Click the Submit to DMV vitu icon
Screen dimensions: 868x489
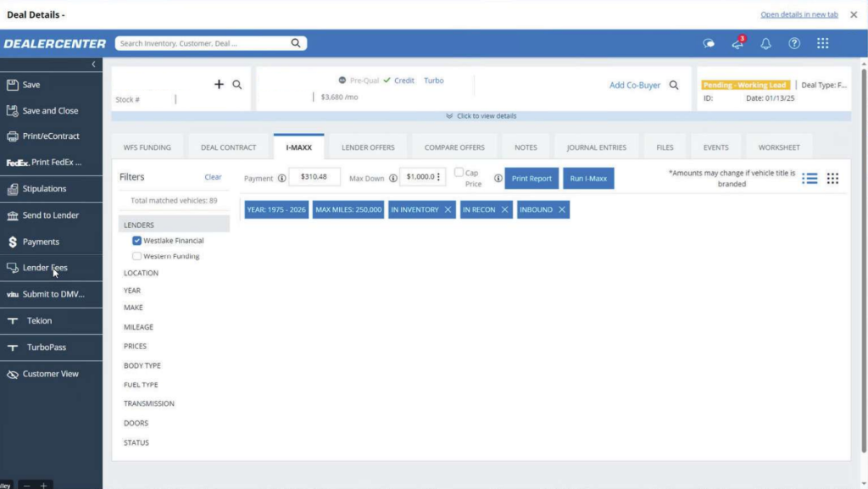click(12, 294)
